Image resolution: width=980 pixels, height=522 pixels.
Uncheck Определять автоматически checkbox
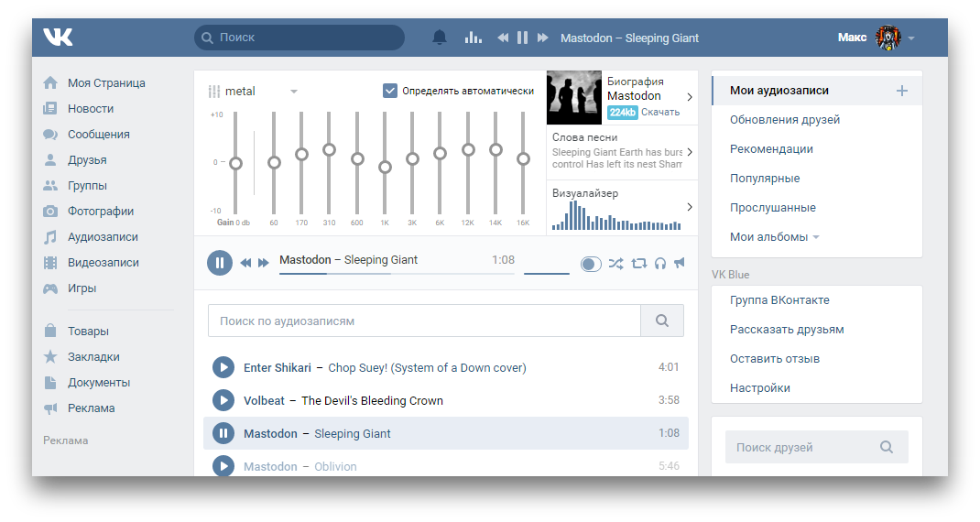click(x=390, y=91)
